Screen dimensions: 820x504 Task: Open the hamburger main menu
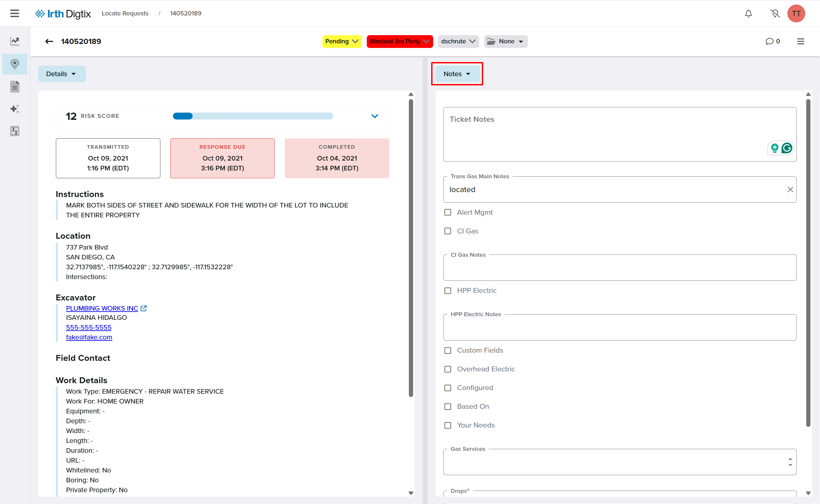tap(14, 13)
